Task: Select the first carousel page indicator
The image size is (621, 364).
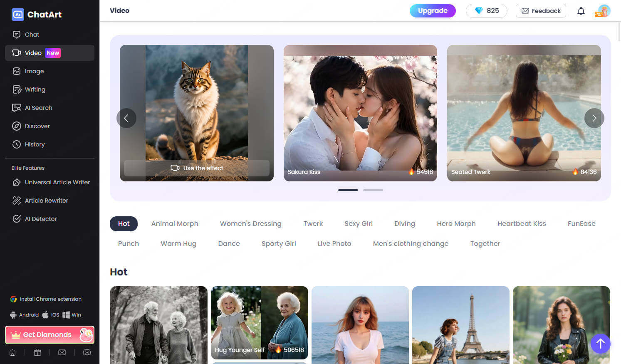Action: [x=348, y=190]
